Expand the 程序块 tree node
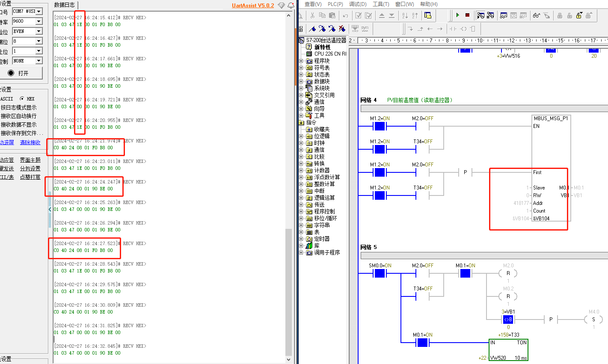Image resolution: width=608 pixels, height=364 pixels. (x=301, y=61)
